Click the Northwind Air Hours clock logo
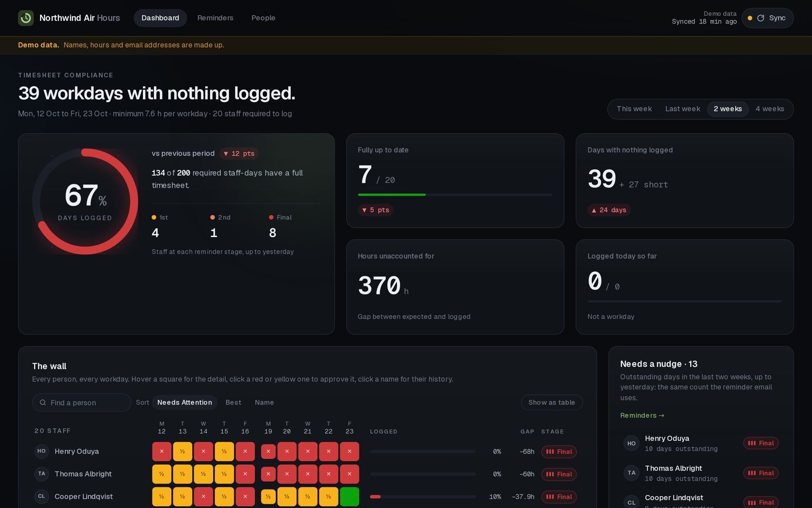Screen dimensions: 812x508 tap(26, 18)
